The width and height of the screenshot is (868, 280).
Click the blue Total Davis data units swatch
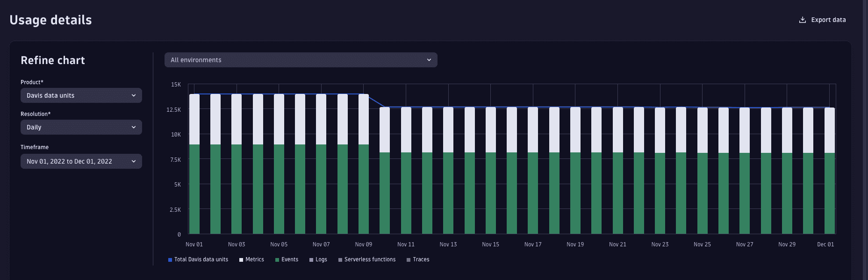pos(170,260)
